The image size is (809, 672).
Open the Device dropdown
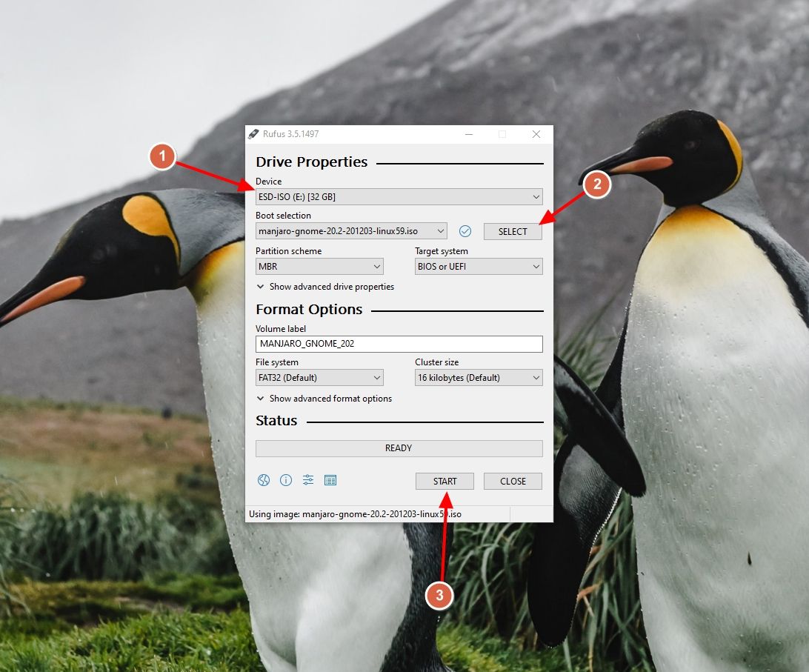(399, 197)
